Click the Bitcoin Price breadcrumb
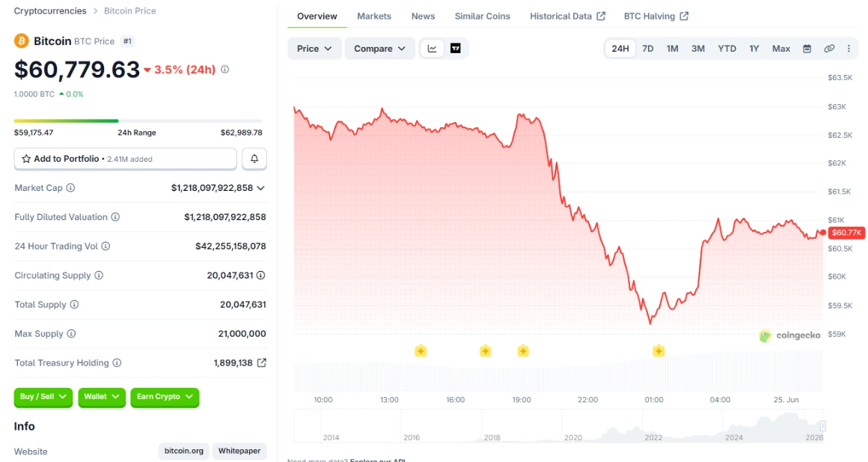Image resolution: width=868 pixels, height=462 pixels. [x=130, y=11]
